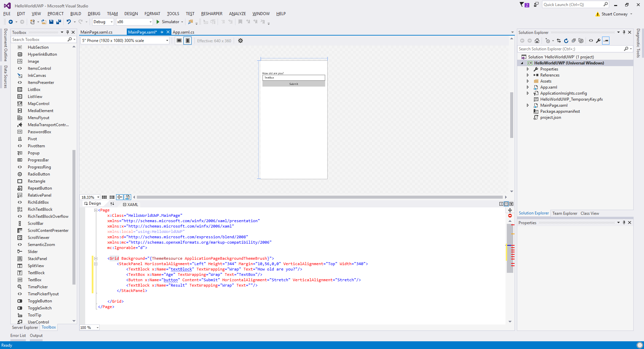The width and height of the screenshot is (644, 349).
Task: Open the Class View tab
Action: (590, 213)
